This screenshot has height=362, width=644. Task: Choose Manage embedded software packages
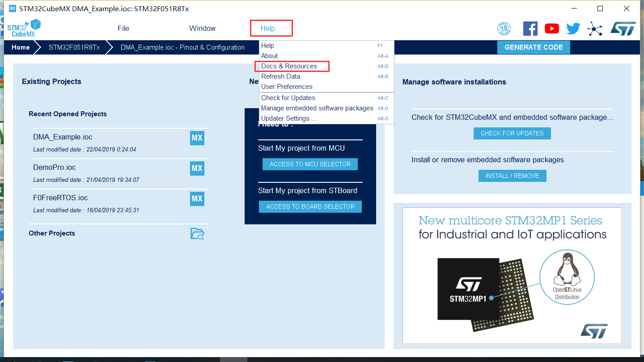[317, 108]
